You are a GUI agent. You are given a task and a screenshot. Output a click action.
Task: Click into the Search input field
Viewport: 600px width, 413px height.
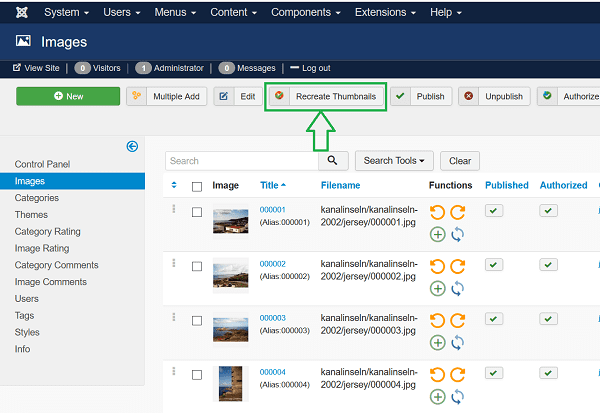point(241,160)
